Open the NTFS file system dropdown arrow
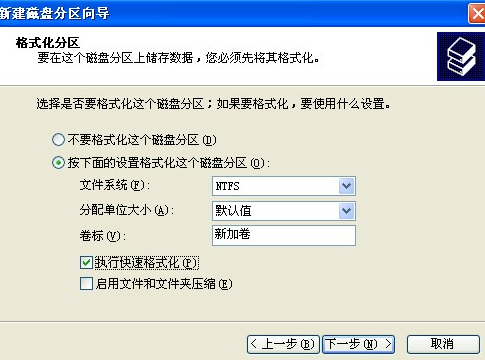Image resolution: width=485 pixels, height=360 pixels. pyautogui.click(x=347, y=186)
